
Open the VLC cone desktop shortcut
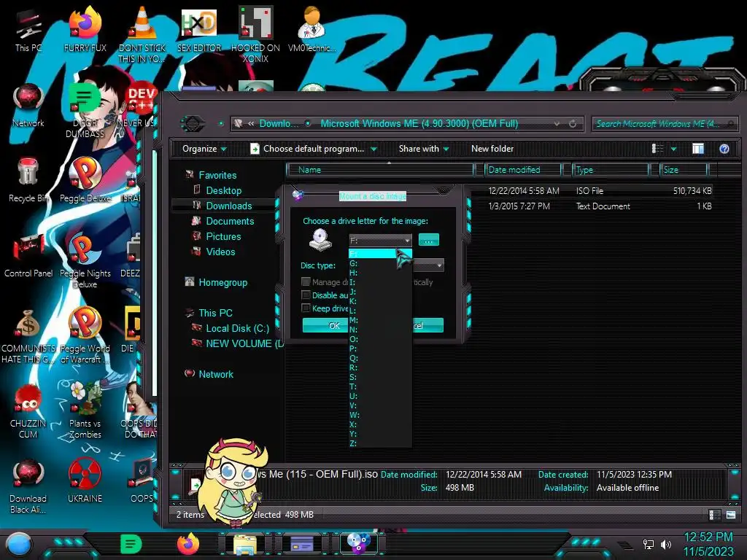tap(142, 34)
